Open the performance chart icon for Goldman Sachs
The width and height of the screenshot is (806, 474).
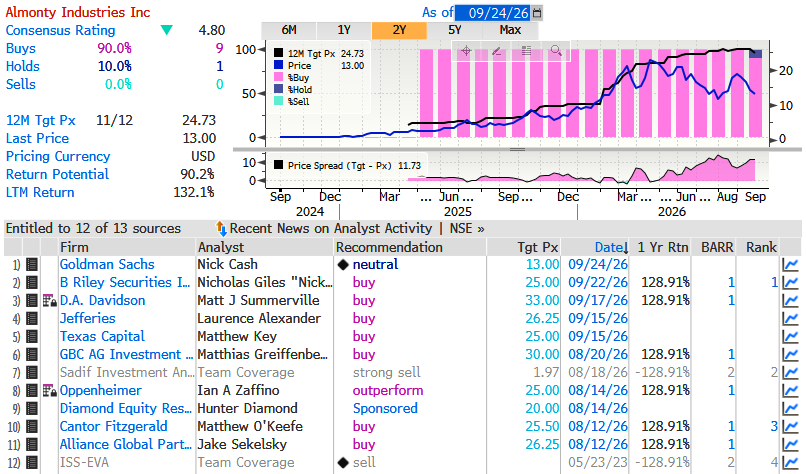click(790, 264)
